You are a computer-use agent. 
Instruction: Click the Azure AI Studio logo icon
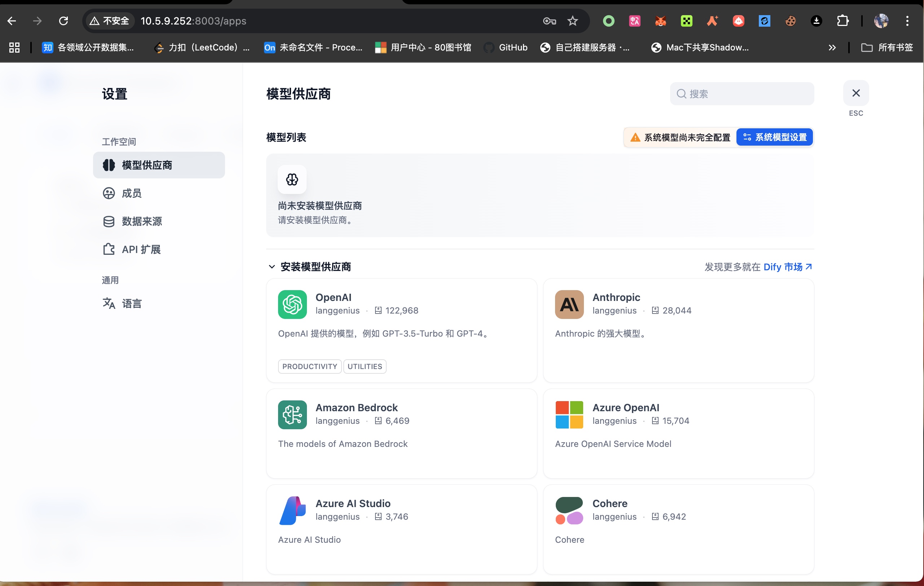point(292,510)
